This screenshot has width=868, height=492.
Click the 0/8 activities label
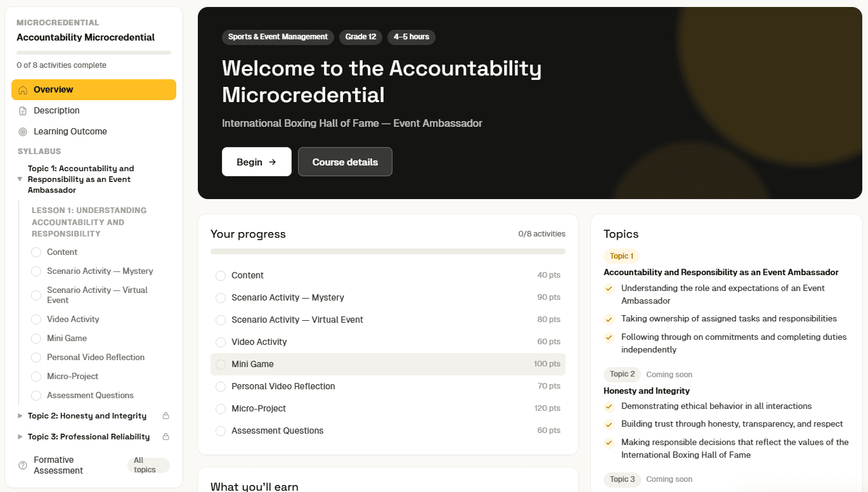541,234
